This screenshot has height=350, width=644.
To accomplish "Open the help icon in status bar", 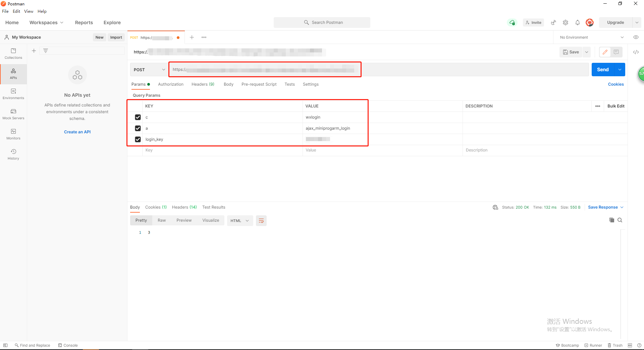I will pos(639,345).
